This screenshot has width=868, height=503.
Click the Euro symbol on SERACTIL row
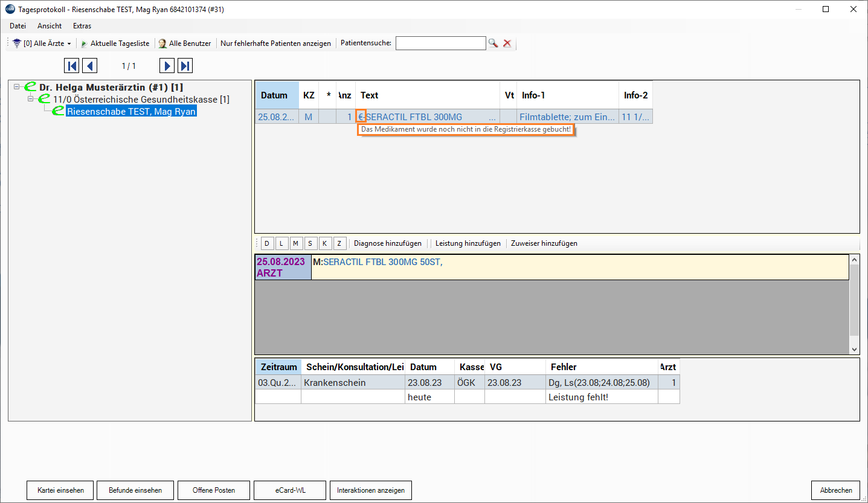(361, 117)
